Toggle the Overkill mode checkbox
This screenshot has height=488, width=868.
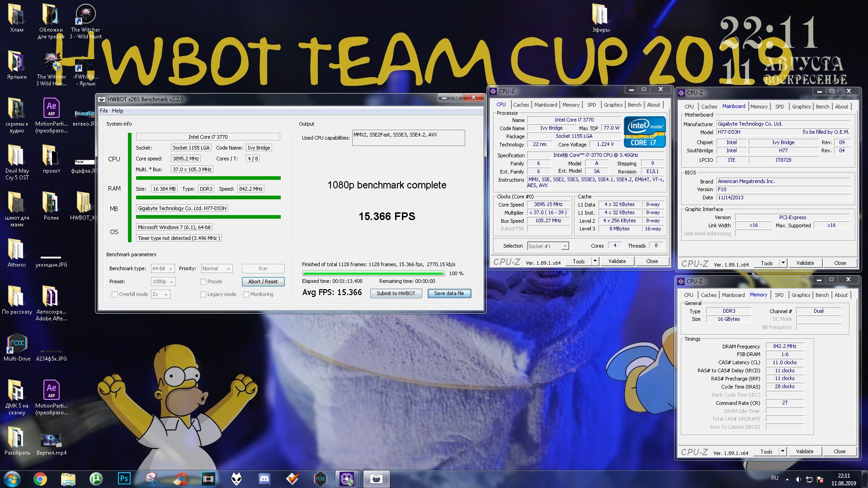[114, 294]
